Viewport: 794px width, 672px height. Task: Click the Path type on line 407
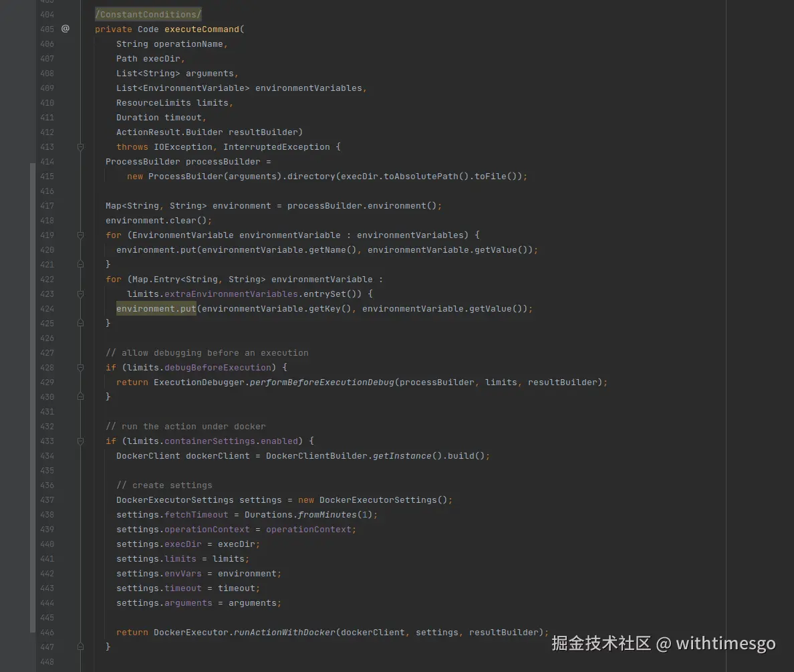pyautogui.click(x=126, y=59)
